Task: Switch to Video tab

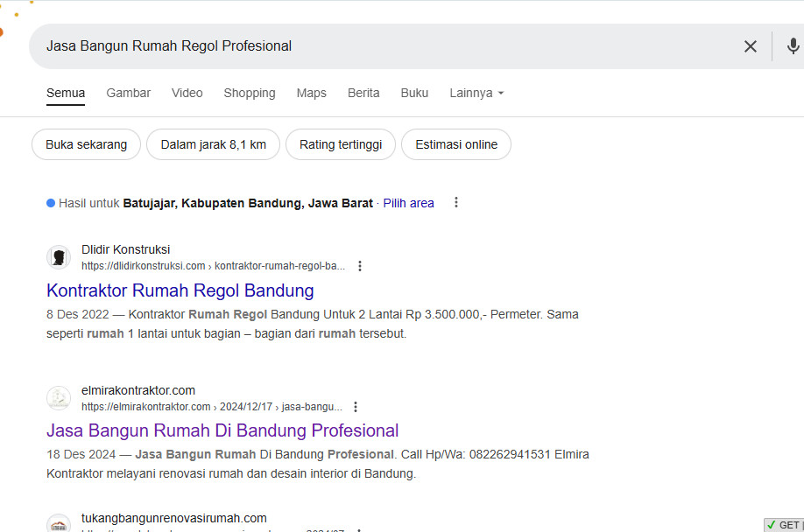Action: [187, 94]
